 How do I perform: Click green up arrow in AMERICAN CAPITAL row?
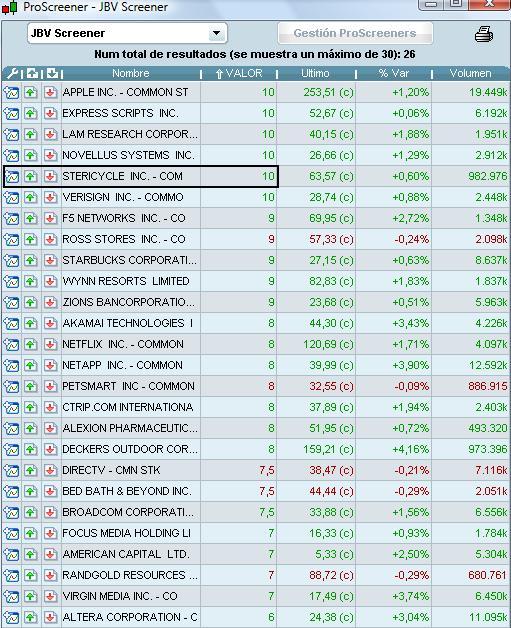pos(31,554)
